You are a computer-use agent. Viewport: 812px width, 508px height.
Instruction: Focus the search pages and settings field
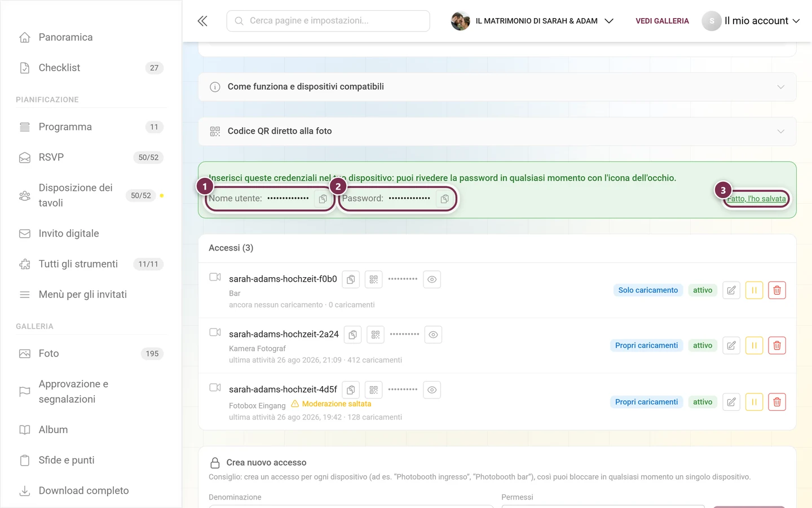click(x=328, y=21)
